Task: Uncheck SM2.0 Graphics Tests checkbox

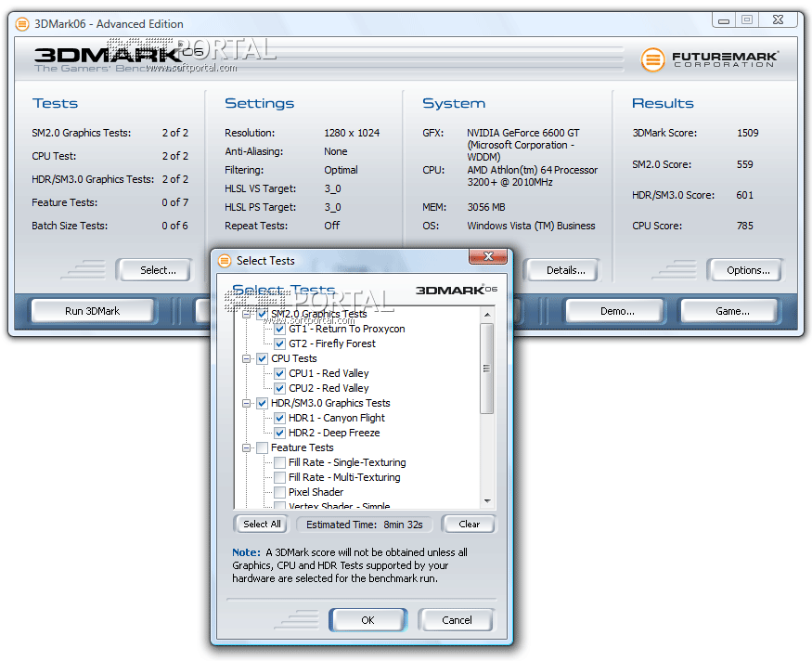Action: pyautogui.click(x=262, y=314)
